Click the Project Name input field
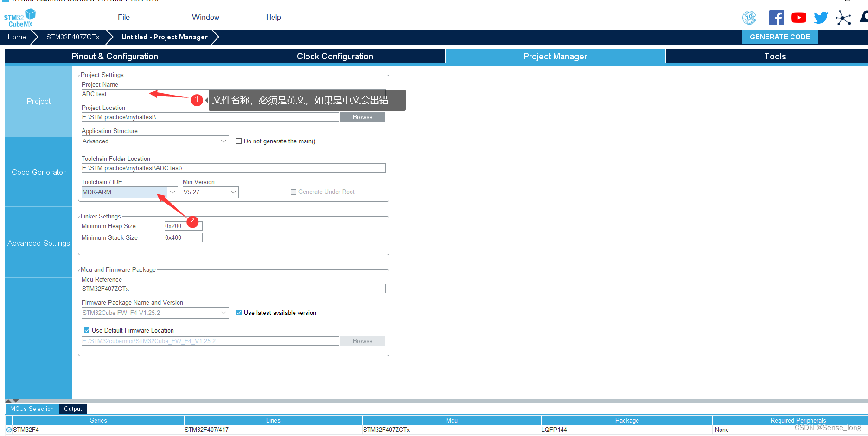This screenshot has height=436, width=868. tap(233, 94)
